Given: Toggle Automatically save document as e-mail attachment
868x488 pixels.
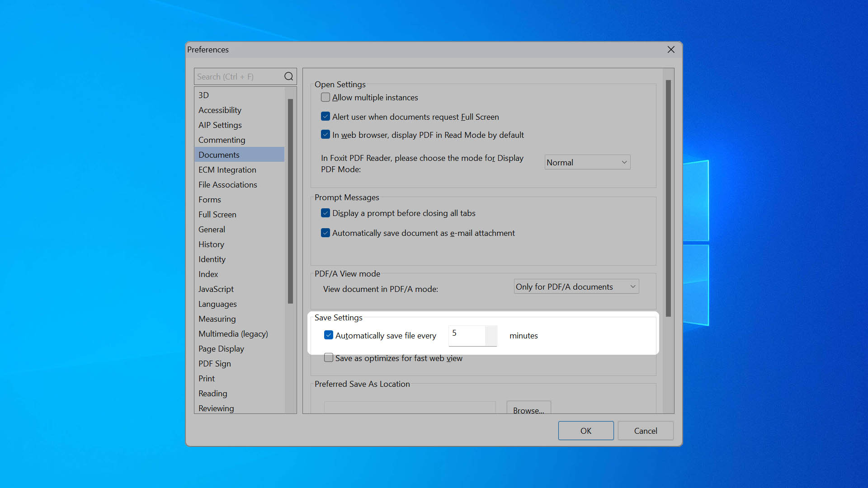Looking at the screenshot, I should point(325,233).
